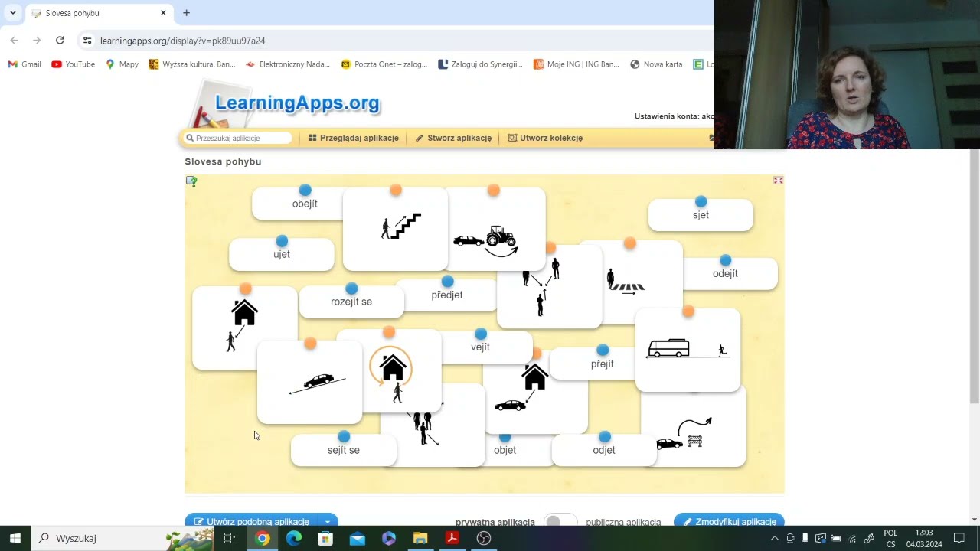
Task: Click the browser address bar
Action: point(398,41)
